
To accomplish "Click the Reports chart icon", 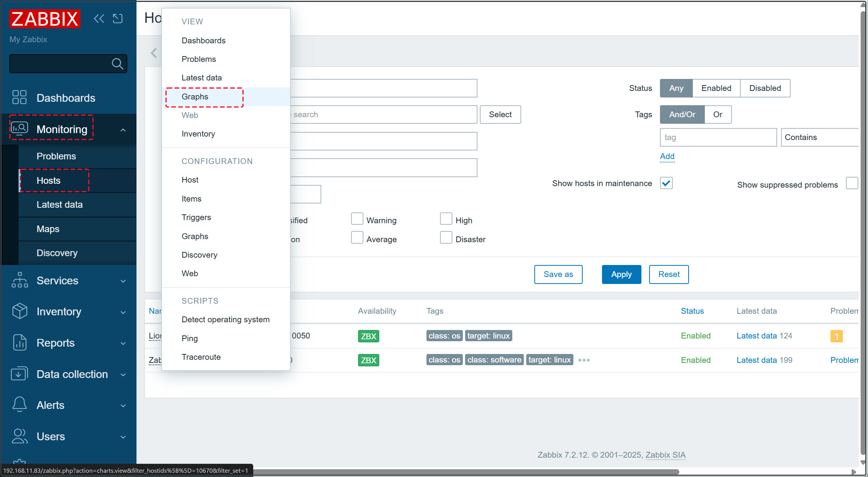I will 19,343.
